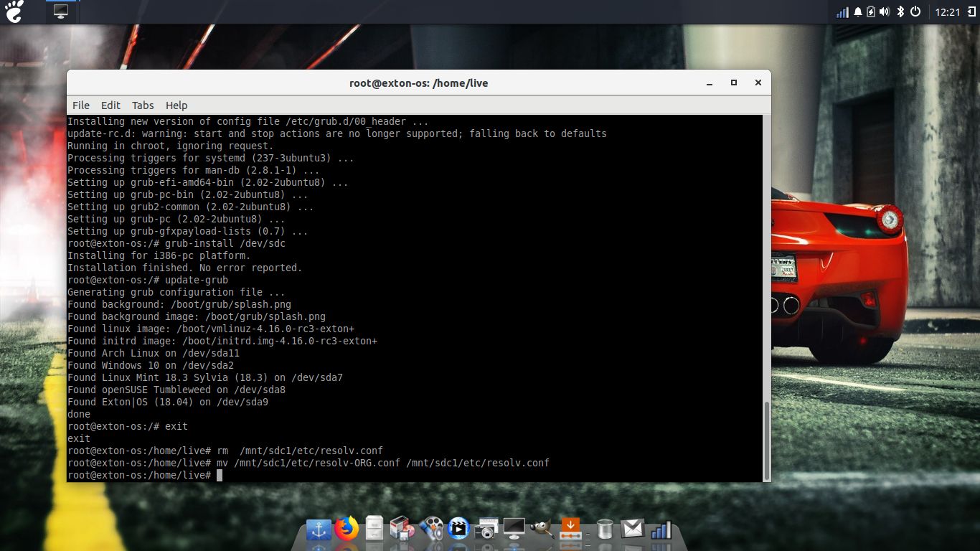Screen dimensions: 980x551
Task: Open the file cabinet file manager in dock
Action: click(374, 529)
